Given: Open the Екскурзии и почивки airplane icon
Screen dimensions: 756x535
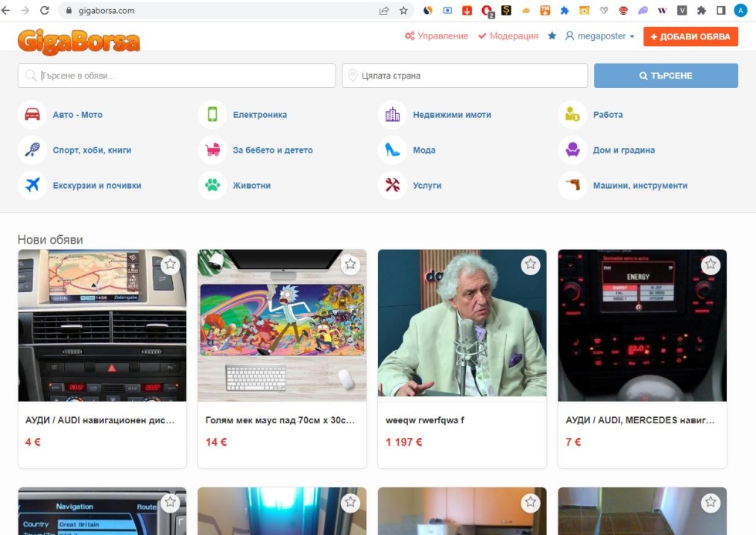Looking at the screenshot, I should click(x=32, y=185).
